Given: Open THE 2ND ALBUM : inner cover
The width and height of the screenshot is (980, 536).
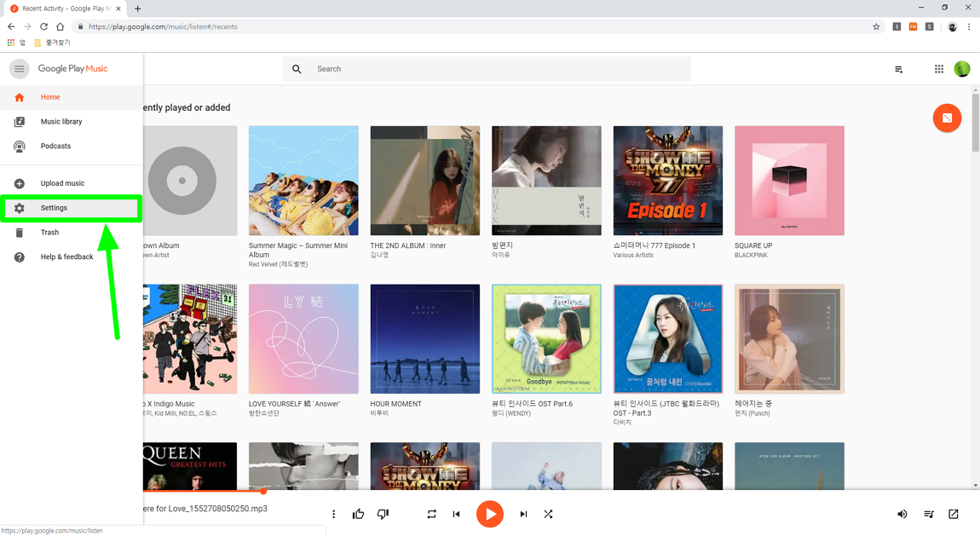Looking at the screenshot, I should click(x=425, y=181).
